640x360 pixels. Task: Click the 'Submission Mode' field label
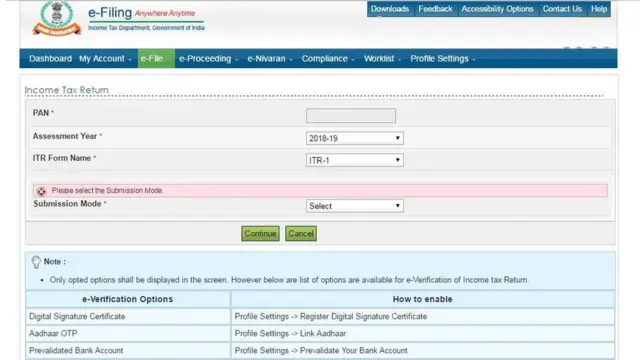point(67,204)
